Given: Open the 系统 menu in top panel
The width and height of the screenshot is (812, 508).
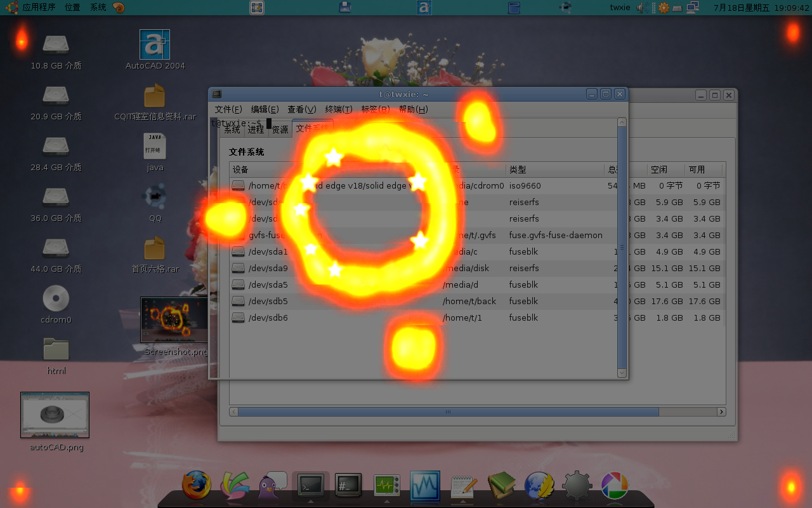Looking at the screenshot, I should (x=98, y=8).
